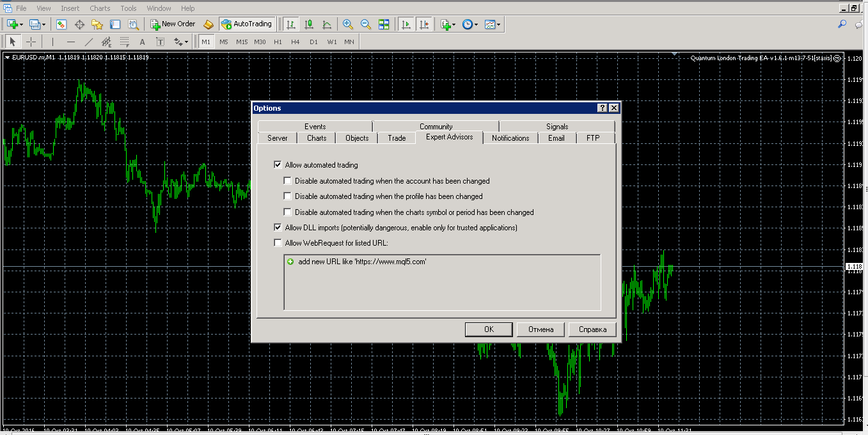Viewport: 868px width, 435px height.
Task: Switch to the Notifications tab
Action: [x=510, y=138]
